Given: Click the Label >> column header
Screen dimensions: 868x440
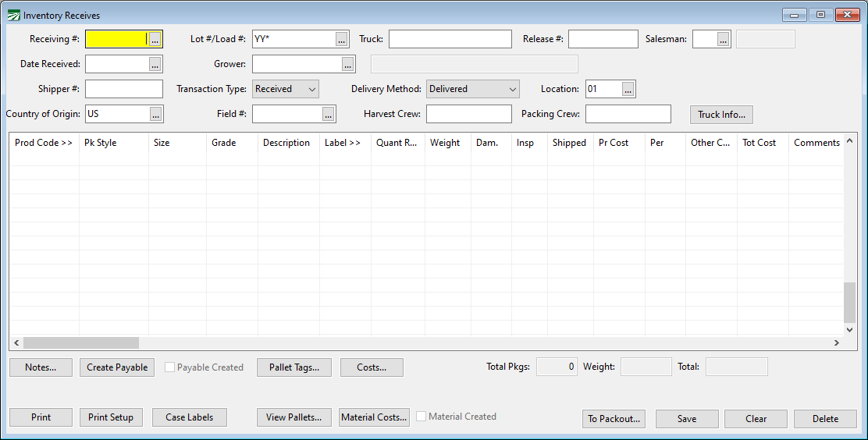Looking at the screenshot, I should click(x=343, y=143).
